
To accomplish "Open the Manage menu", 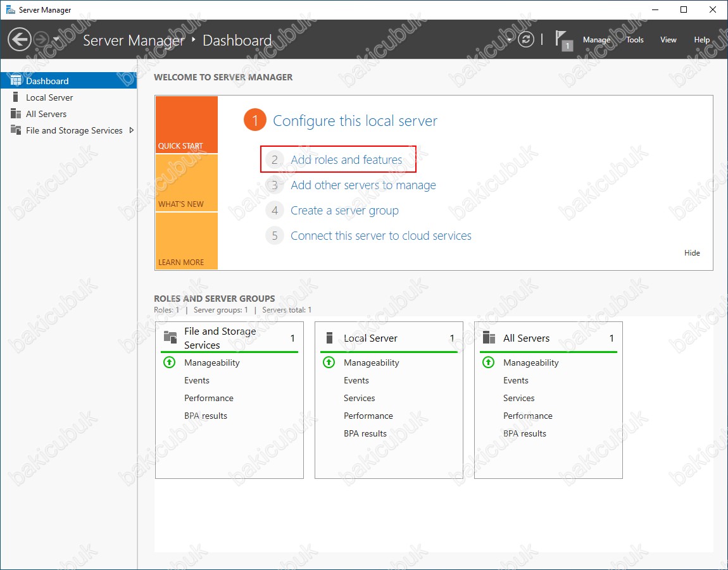I will click(x=596, y=40).
